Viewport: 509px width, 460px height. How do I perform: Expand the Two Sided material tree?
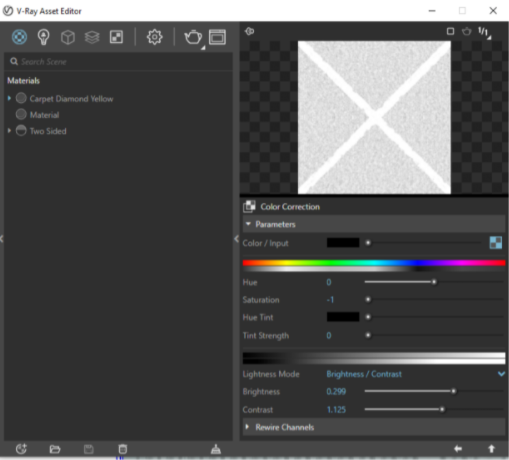click(9, 130)
